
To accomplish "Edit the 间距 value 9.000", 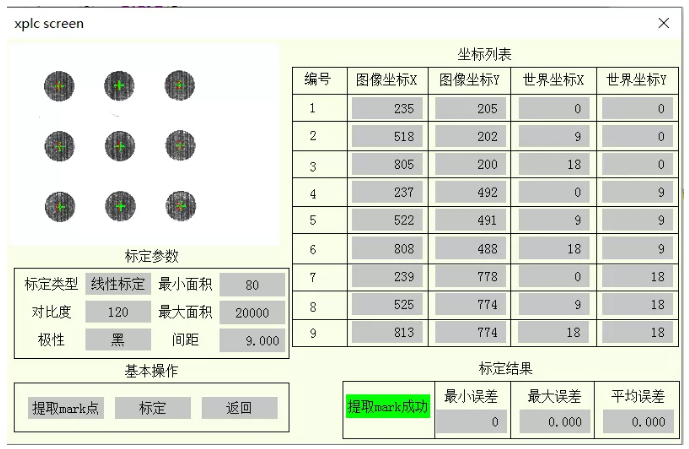I will click(x=252, y=340).
